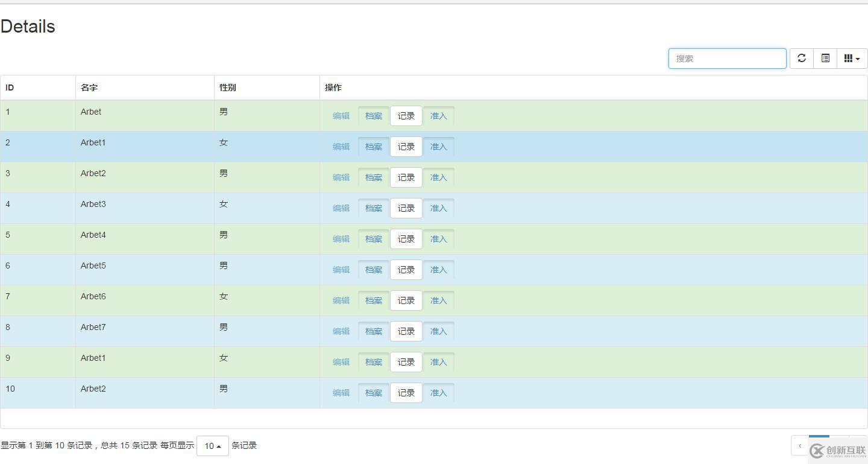Click 准入 in row ID 3

coord(439,177)
